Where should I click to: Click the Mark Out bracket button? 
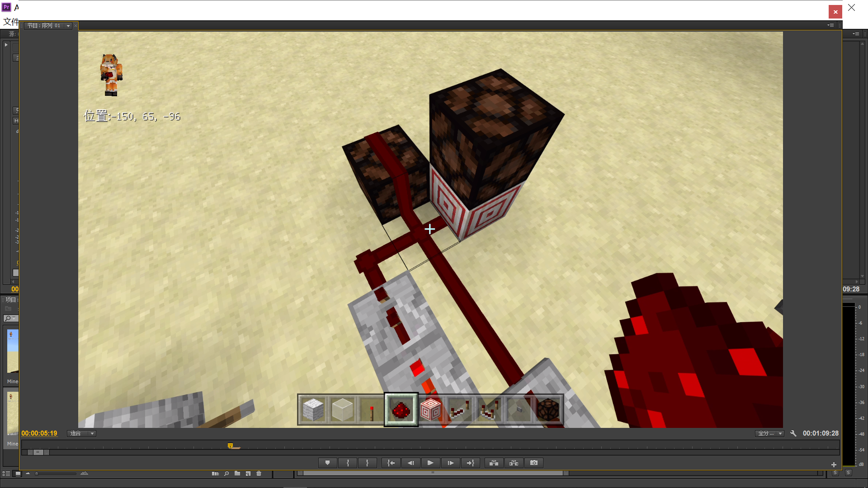[367, 463]
